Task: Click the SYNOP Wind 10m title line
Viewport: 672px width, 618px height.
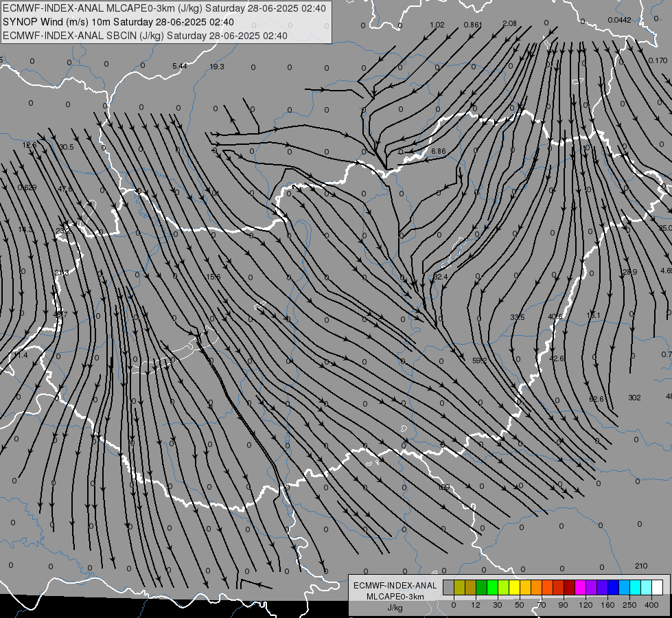Action: click(118, 22)
